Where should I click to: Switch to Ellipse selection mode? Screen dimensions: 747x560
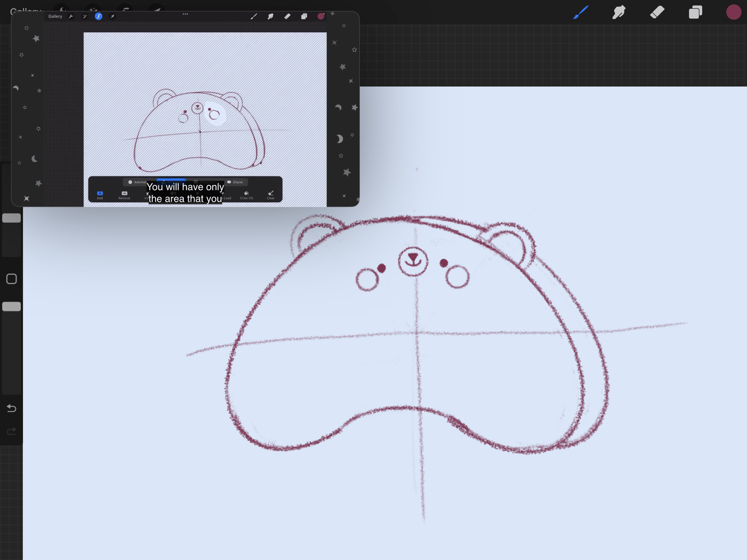coord(235,182)
